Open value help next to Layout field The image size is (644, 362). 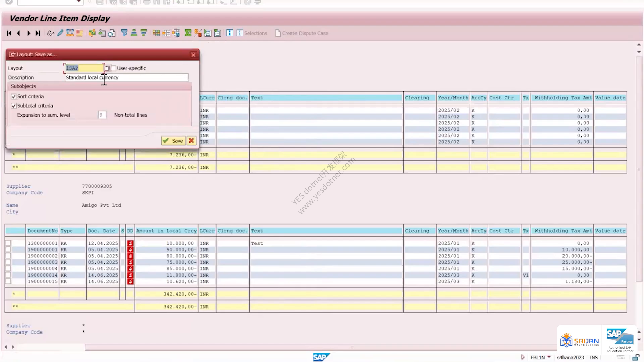pos(107,68)
